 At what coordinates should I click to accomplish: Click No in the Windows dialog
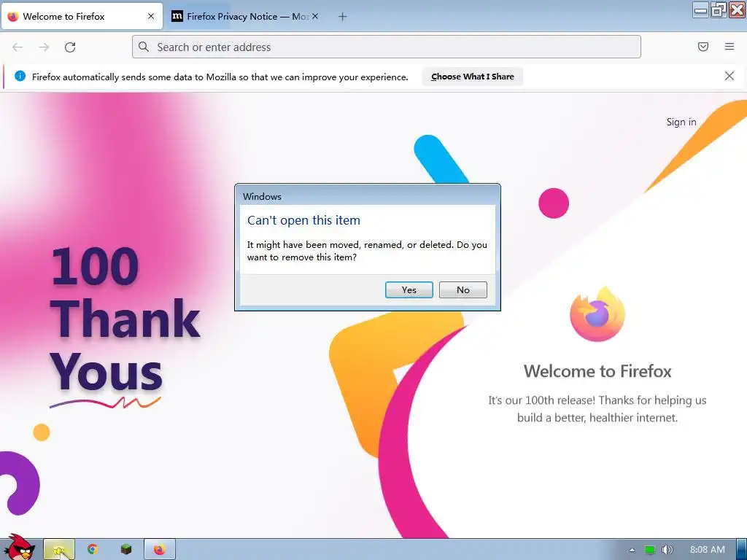(462, 289)
